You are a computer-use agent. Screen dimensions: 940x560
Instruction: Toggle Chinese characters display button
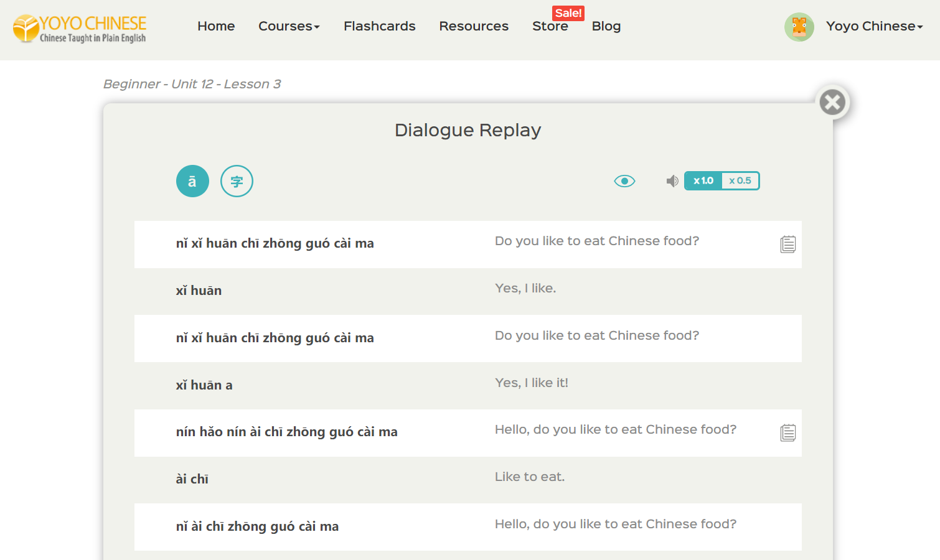click(237, 181)
